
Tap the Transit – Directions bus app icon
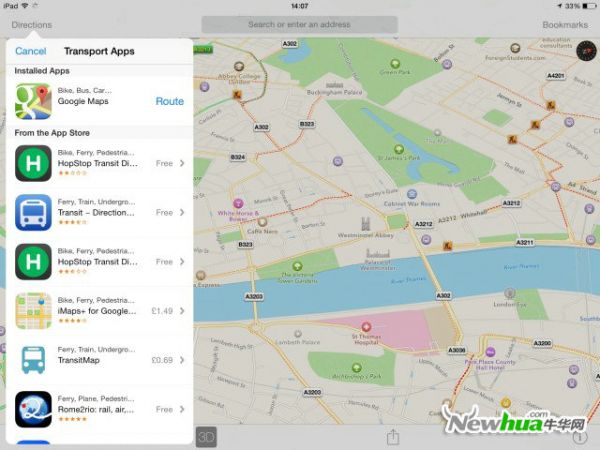click(33, 212)
